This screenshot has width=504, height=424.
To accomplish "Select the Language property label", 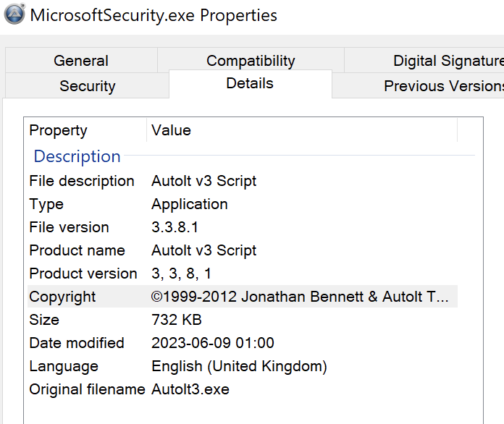I will coord(64,367).
